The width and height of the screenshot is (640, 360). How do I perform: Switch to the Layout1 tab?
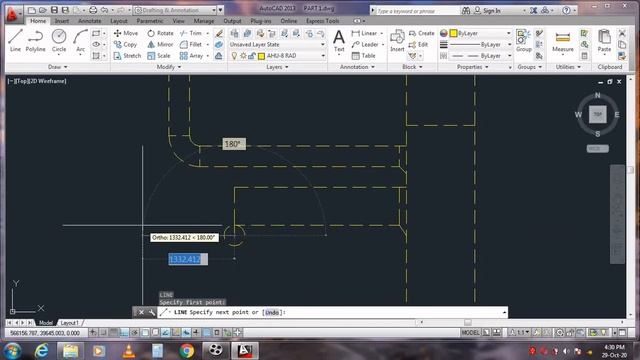pyautogui.click(x=69, y=323)
